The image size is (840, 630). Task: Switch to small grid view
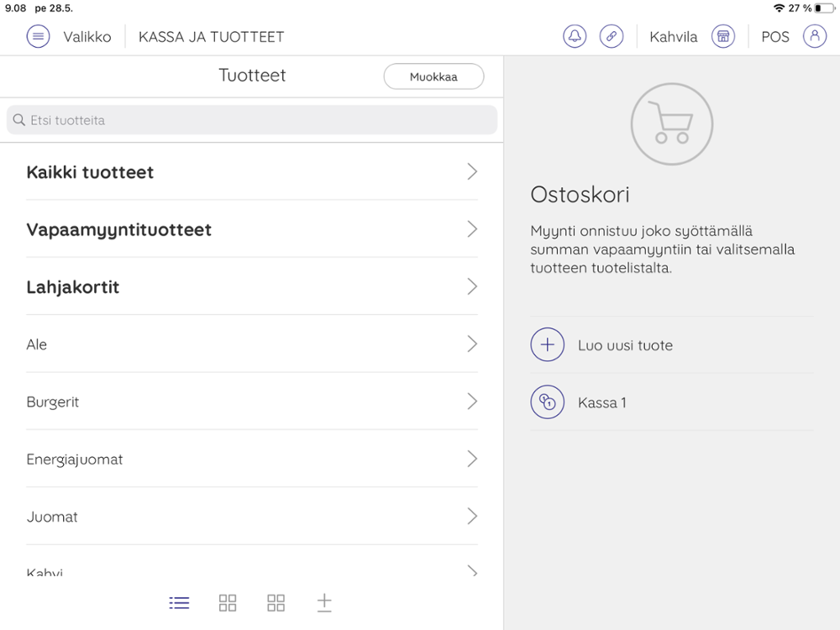tap(228, 603)
